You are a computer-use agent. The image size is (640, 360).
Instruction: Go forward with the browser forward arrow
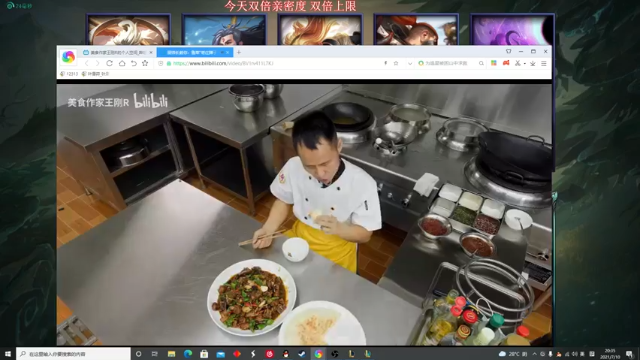[97, 63]
